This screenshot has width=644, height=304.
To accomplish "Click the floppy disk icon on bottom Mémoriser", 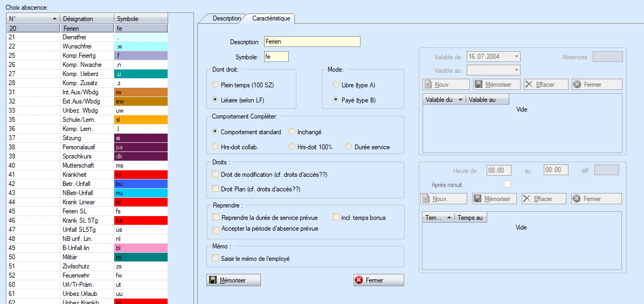I will 213,280.
